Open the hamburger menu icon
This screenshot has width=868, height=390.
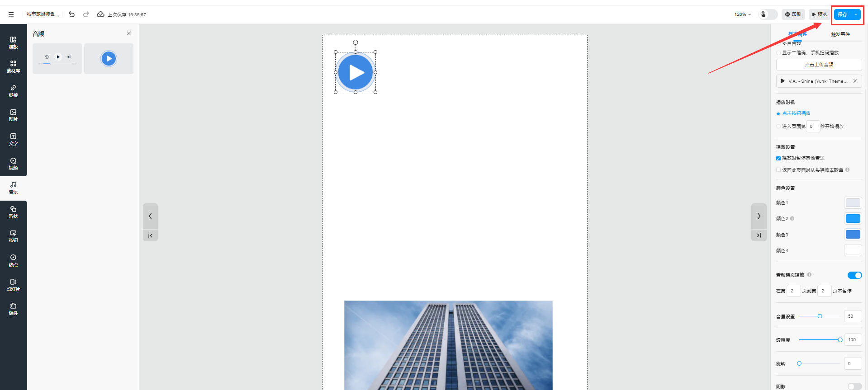tap(11, 14)
